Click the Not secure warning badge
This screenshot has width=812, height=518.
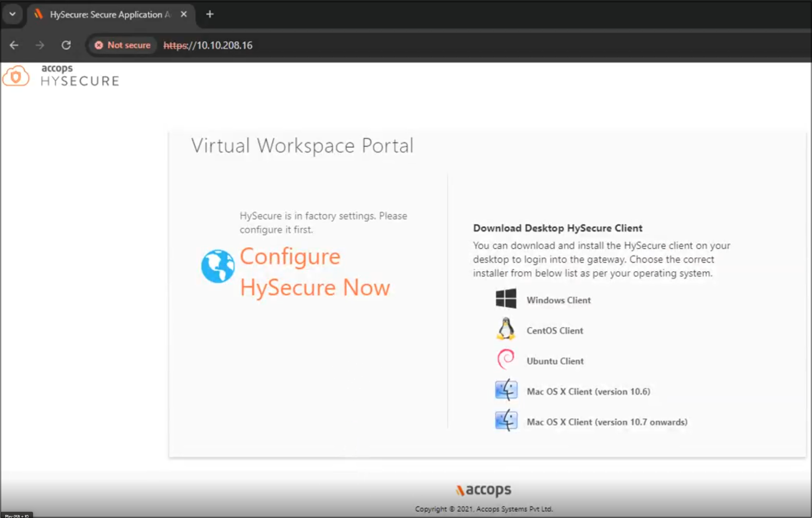click(x=123, y=45)
